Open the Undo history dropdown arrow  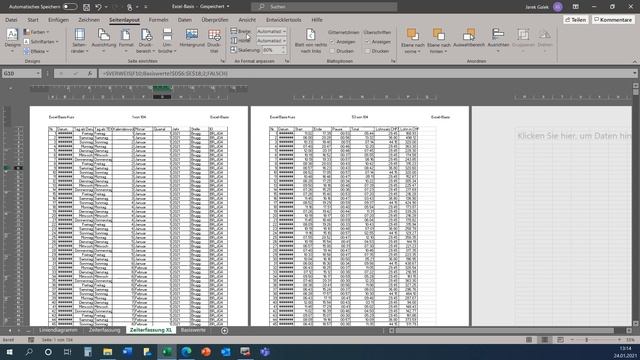tap(106, 7)
